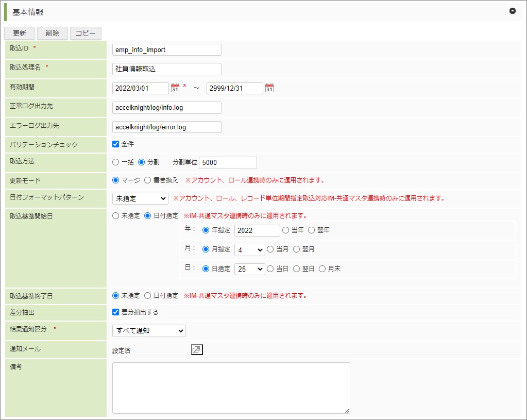Choose 日付指定 for 取込基準終了日
Screen dimensions: 527x420
(148, 296)
